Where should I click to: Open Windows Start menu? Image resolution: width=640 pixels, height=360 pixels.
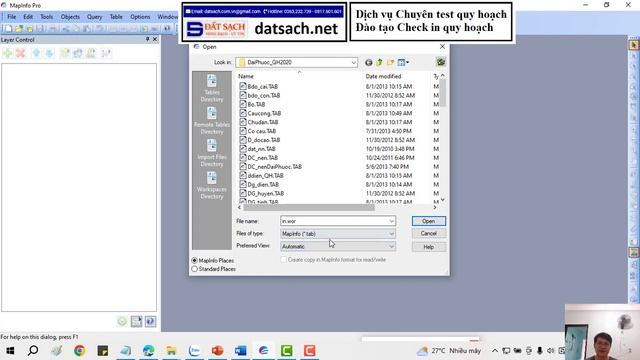coord(10,351)
